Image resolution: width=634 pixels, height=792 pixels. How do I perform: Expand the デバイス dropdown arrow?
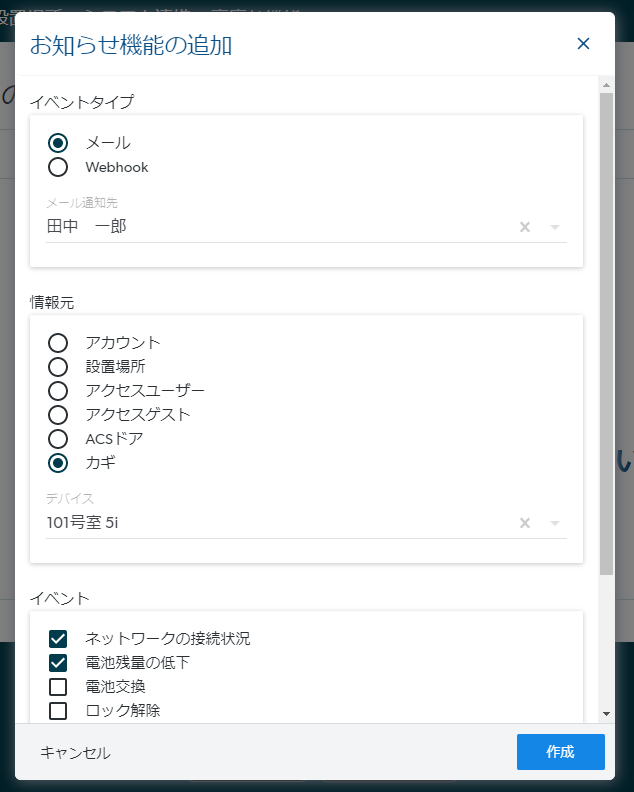[x=555, y=523]
